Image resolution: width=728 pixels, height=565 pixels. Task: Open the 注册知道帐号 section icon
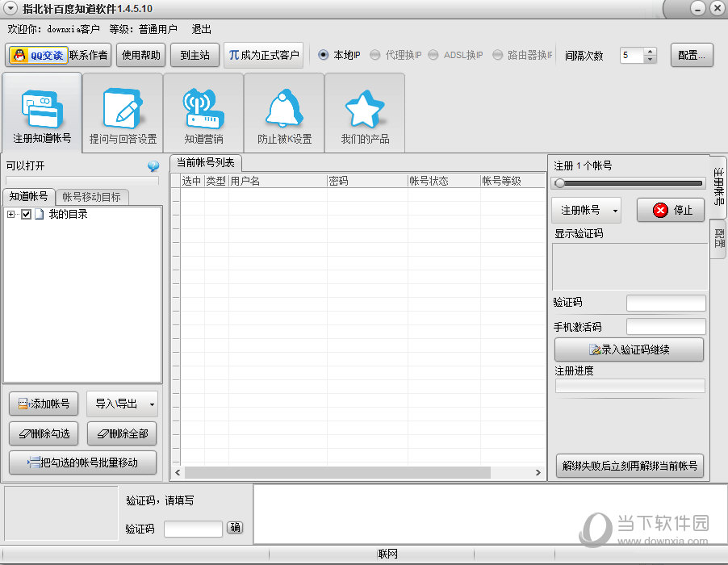point(42,112)
